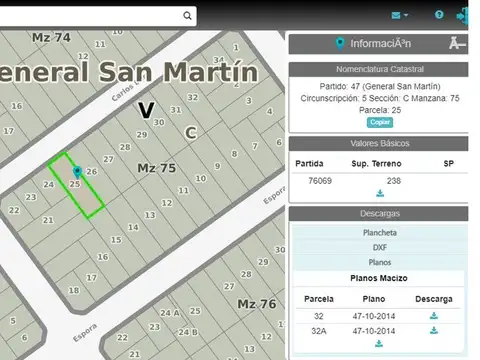This screenshot has height=360, width=480.
Task: Click the Sup. Terreno column header
Action: [376, 163]
